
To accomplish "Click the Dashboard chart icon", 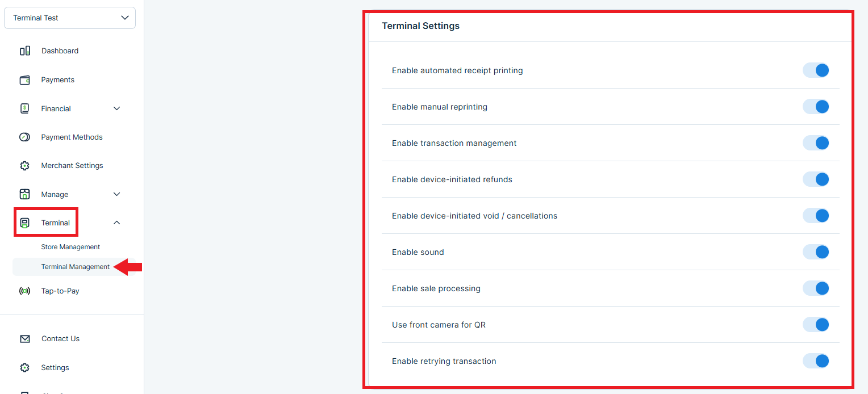I will [25, 51].
